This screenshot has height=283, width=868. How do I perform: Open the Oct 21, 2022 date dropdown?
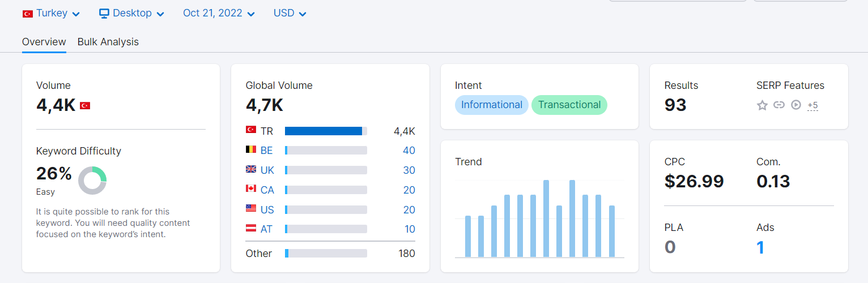pyautogui.click(x=219, y=13)
